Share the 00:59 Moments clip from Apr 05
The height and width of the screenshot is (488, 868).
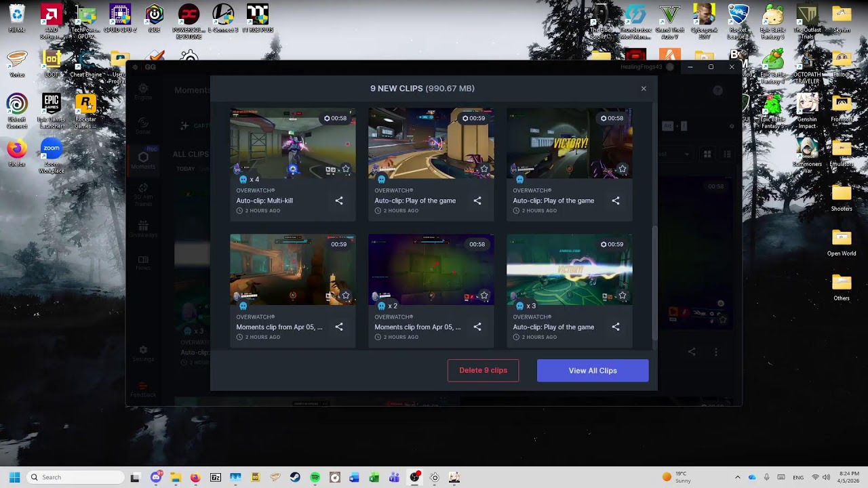click(x=339, y=327)
